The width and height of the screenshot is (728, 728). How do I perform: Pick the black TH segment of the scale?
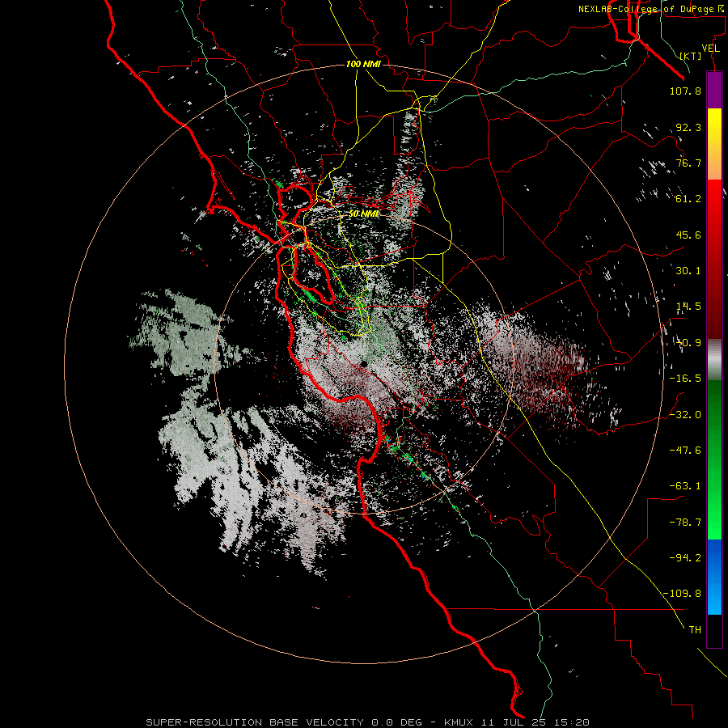[x=714, y=630]
